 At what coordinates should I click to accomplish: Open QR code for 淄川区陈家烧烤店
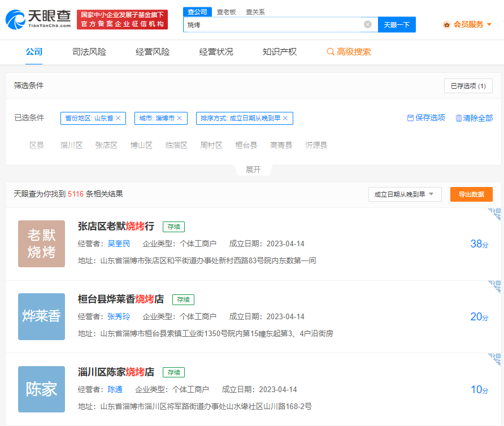coord(495,359)
